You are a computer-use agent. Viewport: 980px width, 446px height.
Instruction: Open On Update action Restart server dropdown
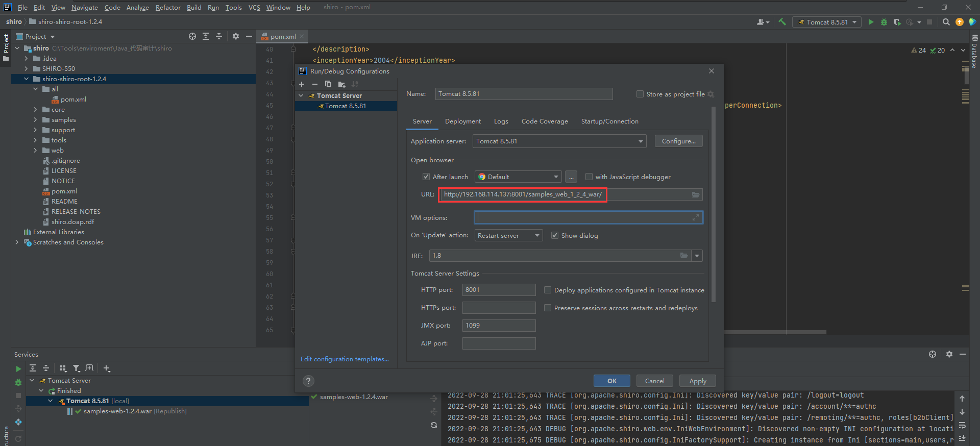pyautogui.click(x=508, y=235)
